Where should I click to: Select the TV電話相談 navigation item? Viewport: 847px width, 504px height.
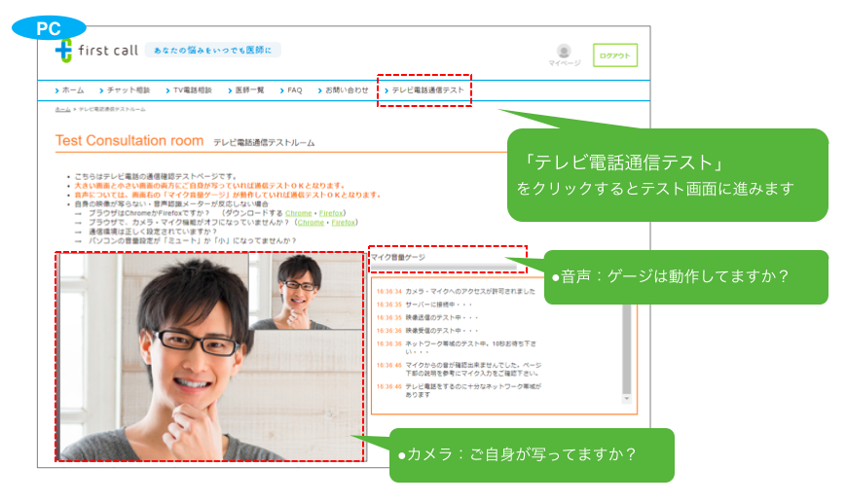click(191, 90)
